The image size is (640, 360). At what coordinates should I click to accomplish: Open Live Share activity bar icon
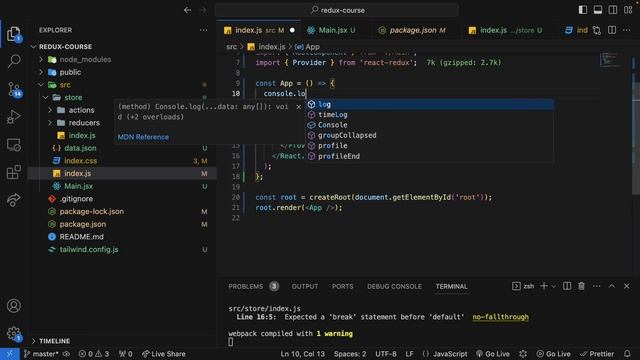[13, 200]
